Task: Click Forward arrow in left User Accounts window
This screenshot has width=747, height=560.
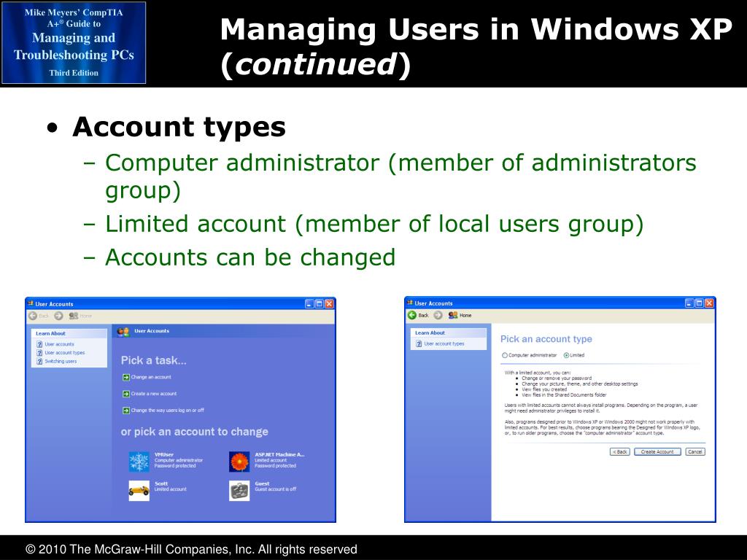Action: [58, 316]
